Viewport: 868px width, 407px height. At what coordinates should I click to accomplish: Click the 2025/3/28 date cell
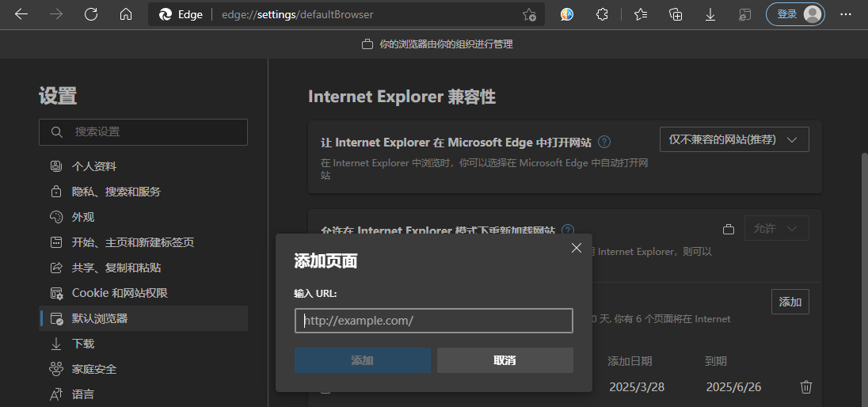(637, 387)
